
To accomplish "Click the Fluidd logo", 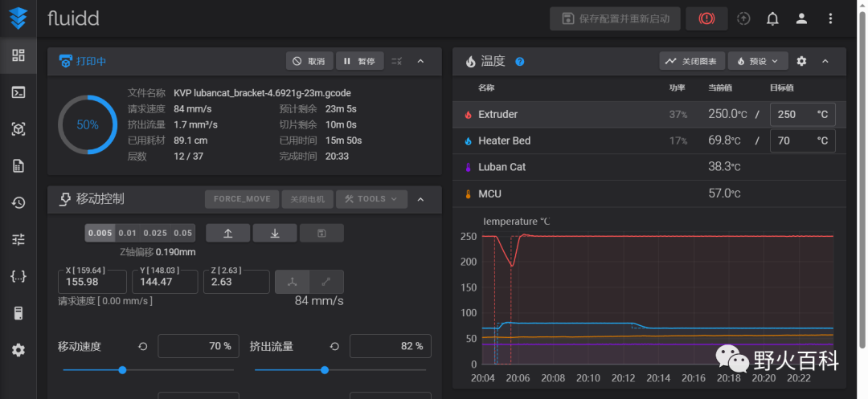I will click(18, 18).
